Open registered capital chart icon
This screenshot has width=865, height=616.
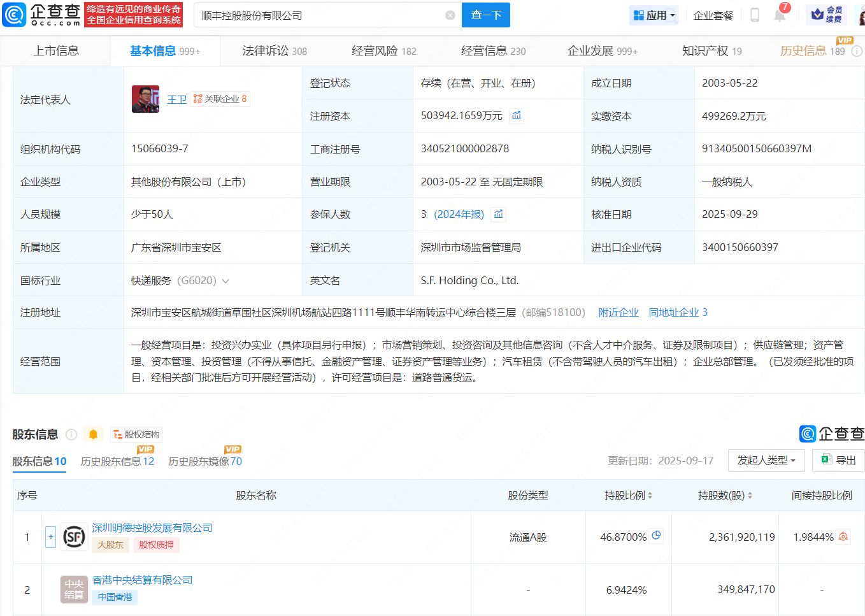point(517,115)
